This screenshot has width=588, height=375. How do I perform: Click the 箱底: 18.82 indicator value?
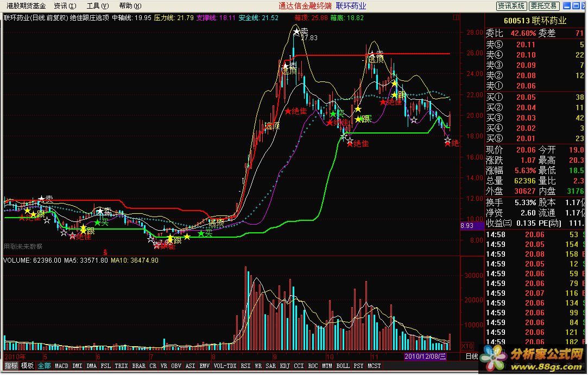coord(347,17)
